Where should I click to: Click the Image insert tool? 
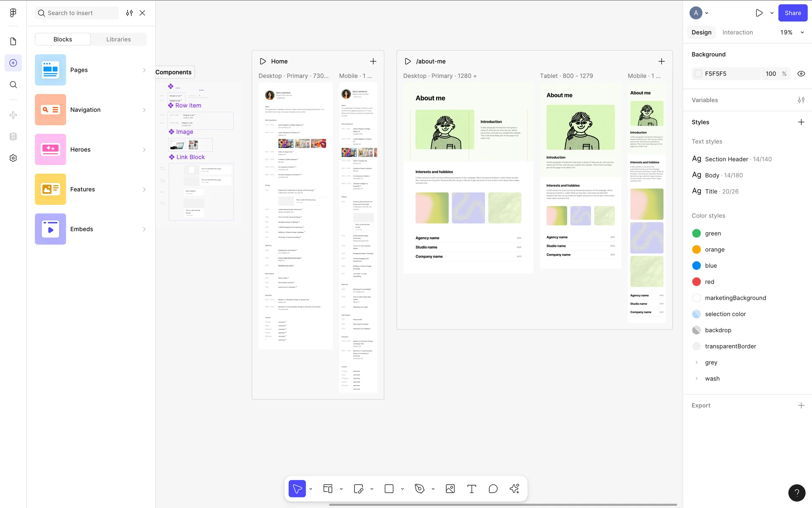click(x=450, y=489)
